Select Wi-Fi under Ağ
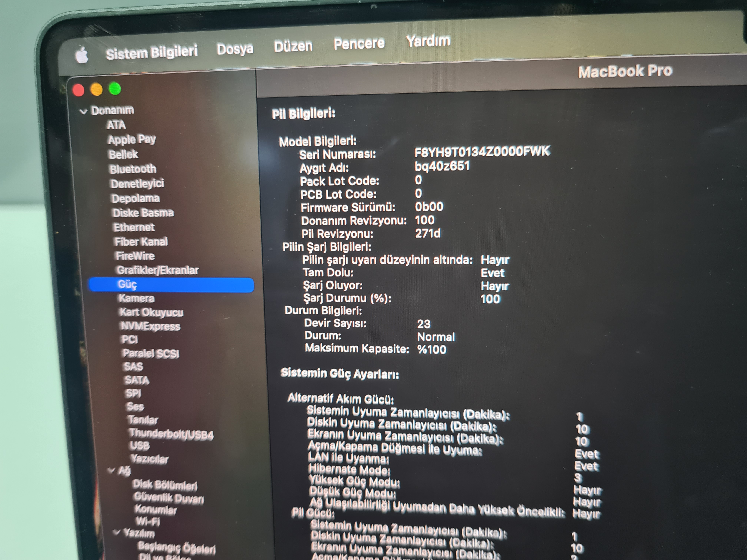747x560 pixels. (x=148, y=521)
